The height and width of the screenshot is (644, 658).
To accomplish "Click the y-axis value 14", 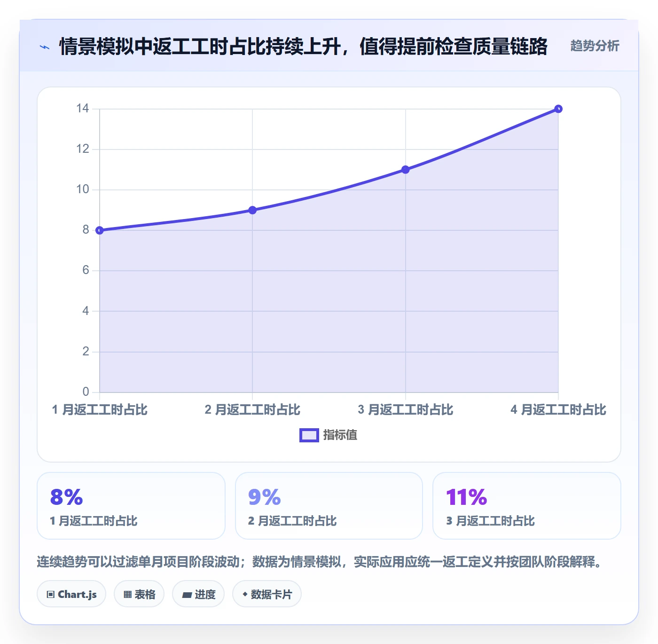I will point(83,109).
